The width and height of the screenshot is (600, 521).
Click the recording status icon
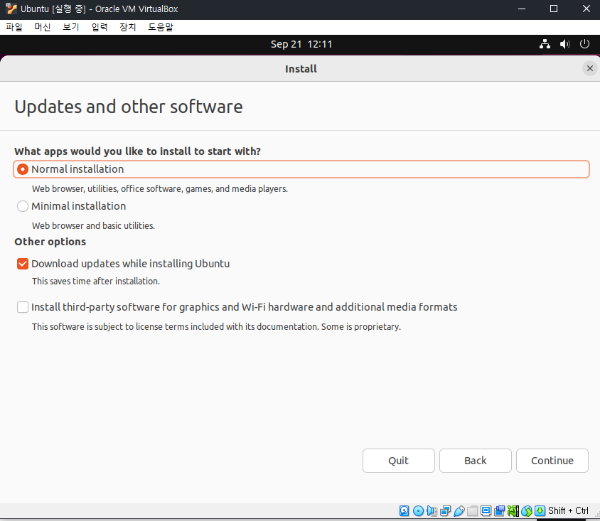(x=499, y=511)
